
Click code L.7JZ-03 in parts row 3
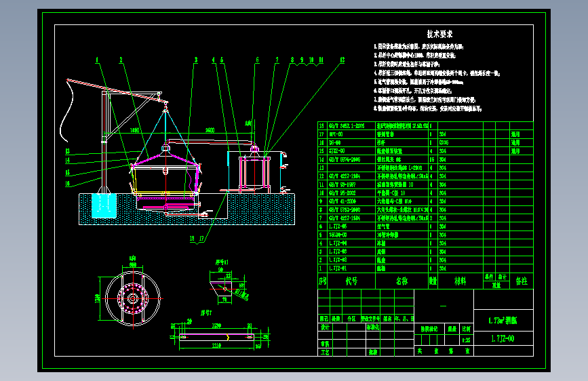click(338, 252)
